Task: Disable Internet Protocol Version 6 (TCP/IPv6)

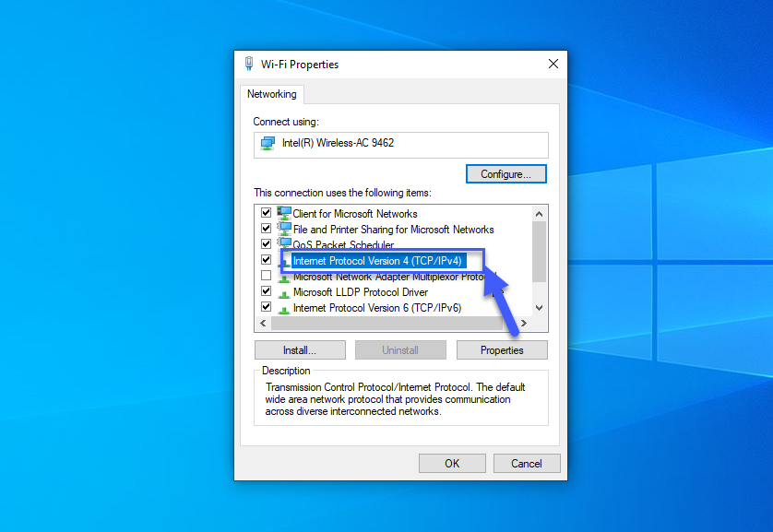Action: [x=266, y=306]
